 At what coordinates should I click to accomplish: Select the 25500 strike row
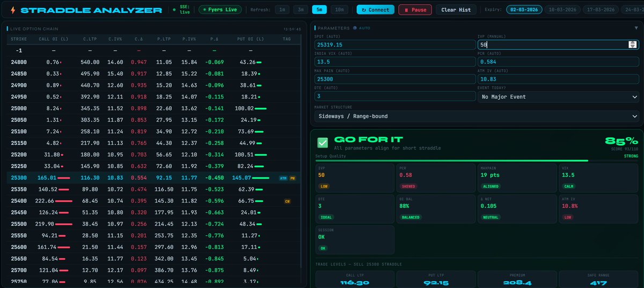155,224
